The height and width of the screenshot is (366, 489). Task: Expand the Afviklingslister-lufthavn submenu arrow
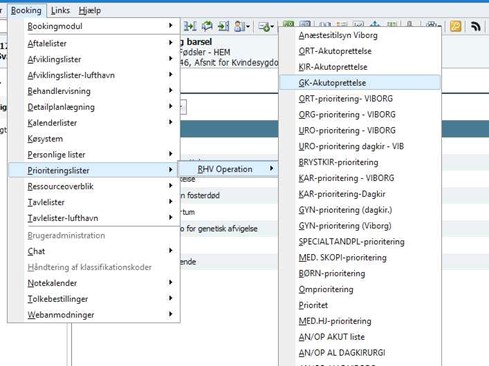pos(170,74)
